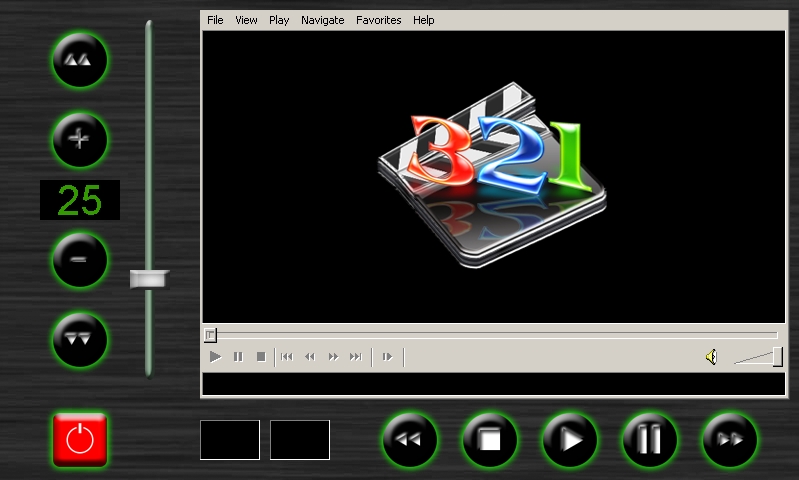Image resolution: width=799 pixels, height=480 pixels.
Task: Click the large green stop button
Action: click(x=489, y=440)
